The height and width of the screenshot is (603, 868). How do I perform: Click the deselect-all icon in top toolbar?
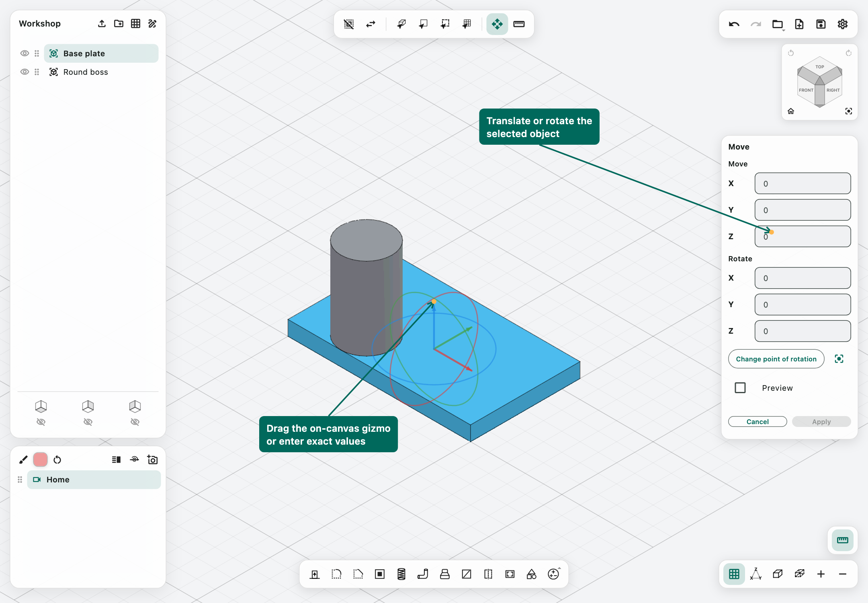(x=349, y=24)
